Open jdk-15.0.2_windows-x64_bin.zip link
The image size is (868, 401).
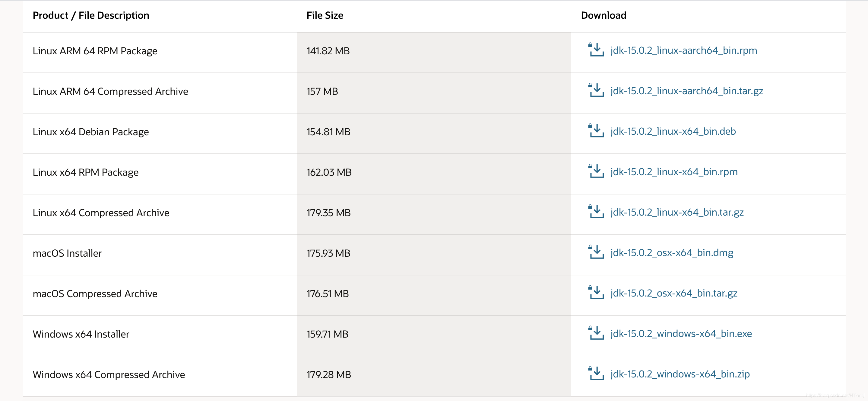click(680, 374)
